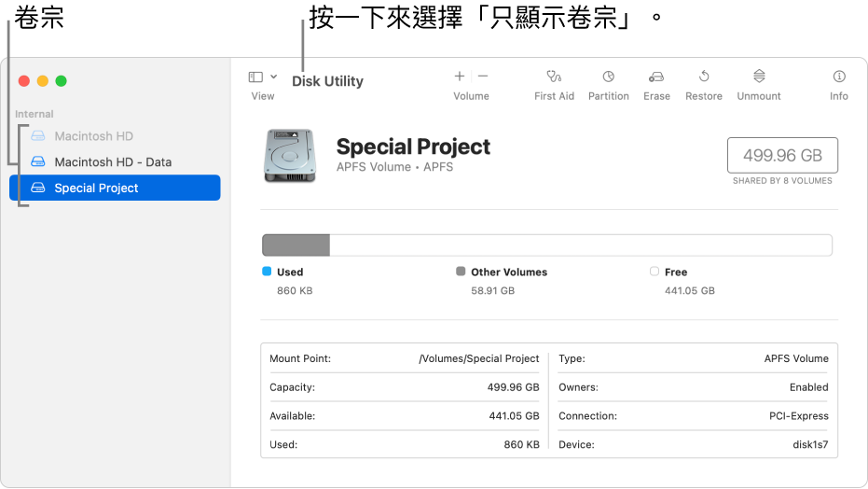
Task: Click the white Free legend swatch
Action: (654, 272)
